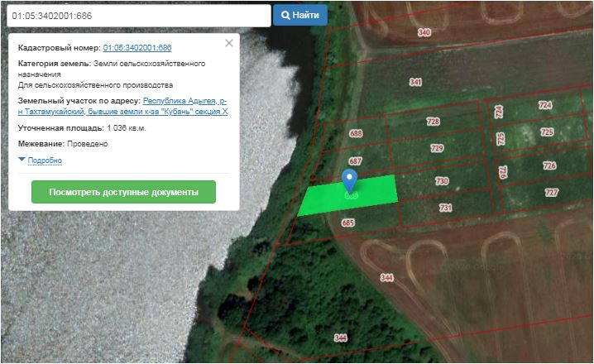Click the Найти search button
This screenshot has height=364, width=594.
(300, 15)
